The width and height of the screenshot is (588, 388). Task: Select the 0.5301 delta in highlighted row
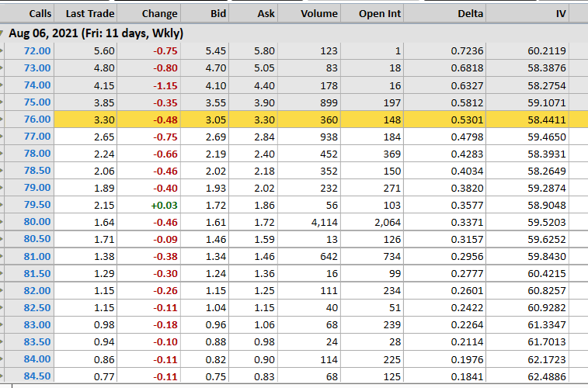[468, 120]
